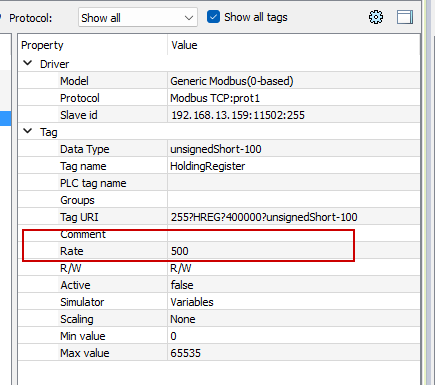This screenshot has height=385, width=435.
Task: Click the HoldingRegister tag name value
Action: click(x=208, y=166)
